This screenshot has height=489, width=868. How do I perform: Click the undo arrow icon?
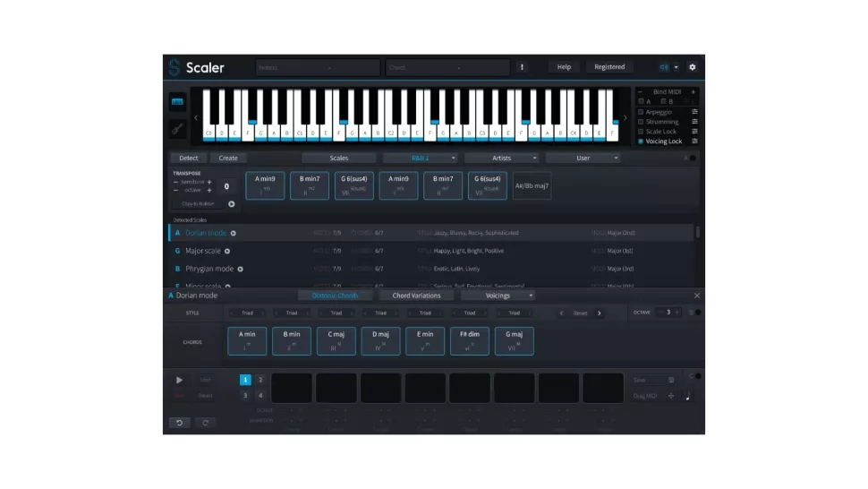tap(179, 423)
